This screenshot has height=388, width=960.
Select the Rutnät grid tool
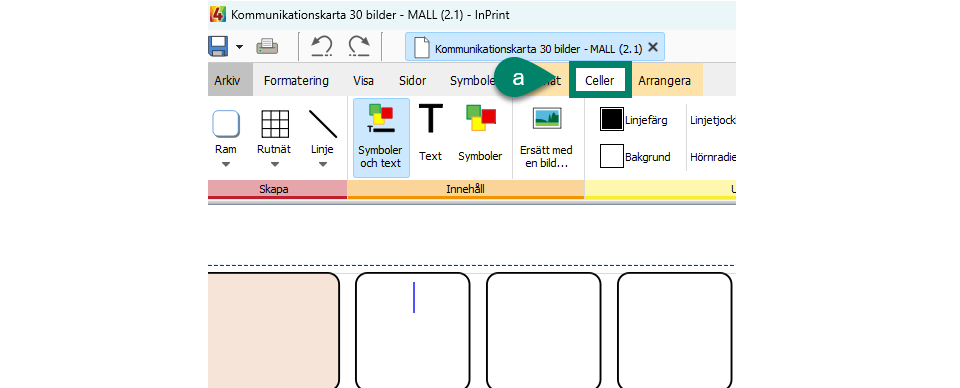point(274,132)
